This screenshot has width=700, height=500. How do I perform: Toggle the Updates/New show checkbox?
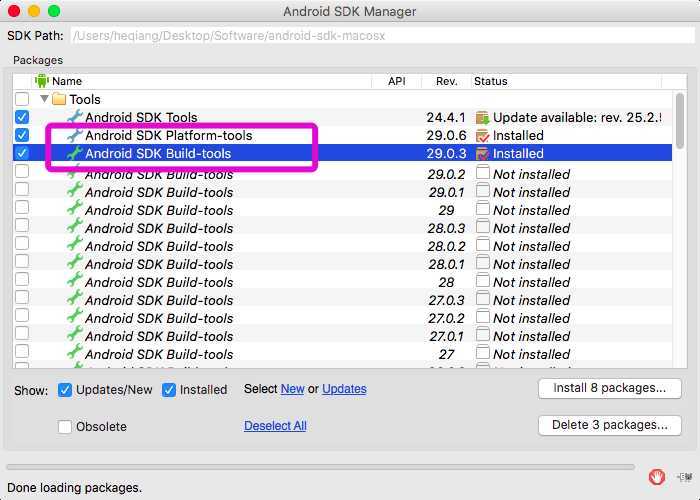coord(65,390)
